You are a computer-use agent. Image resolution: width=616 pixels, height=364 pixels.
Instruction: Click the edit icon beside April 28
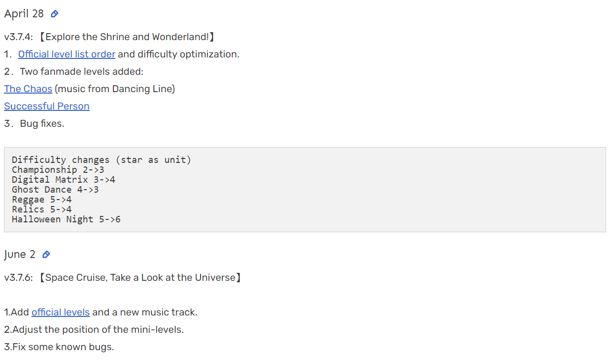coord(54,14)
